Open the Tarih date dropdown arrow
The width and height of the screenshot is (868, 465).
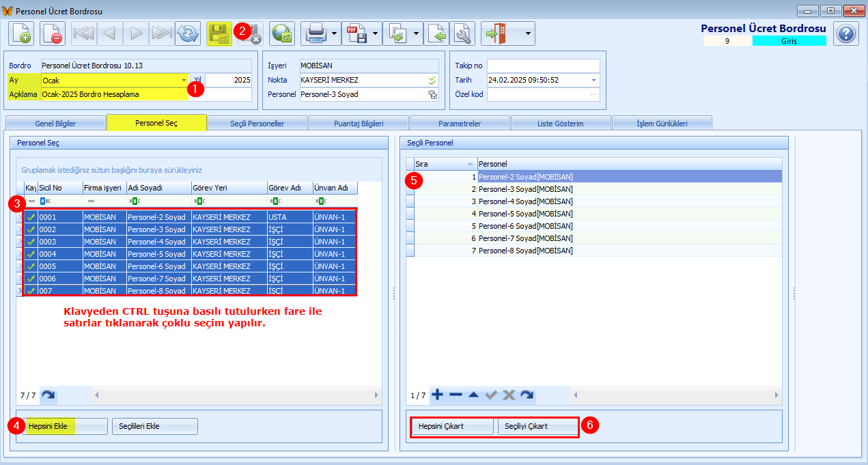pyautogui.click(x=593, y=80)
